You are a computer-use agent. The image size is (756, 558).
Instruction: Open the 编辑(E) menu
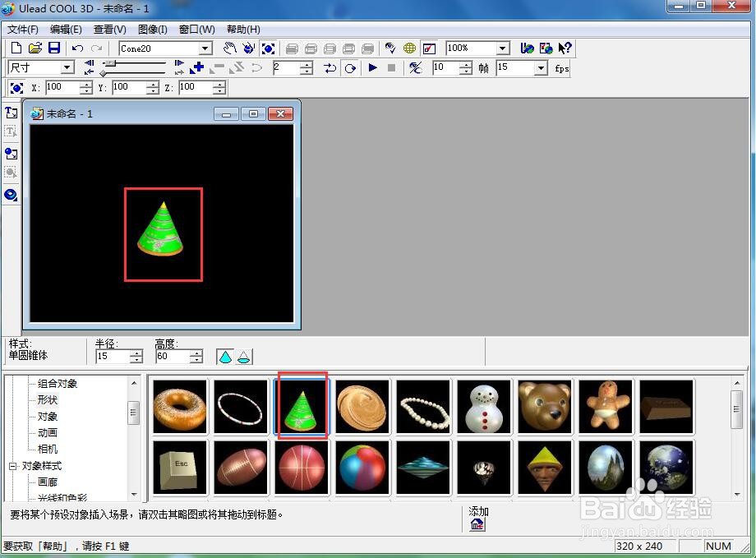66,30
